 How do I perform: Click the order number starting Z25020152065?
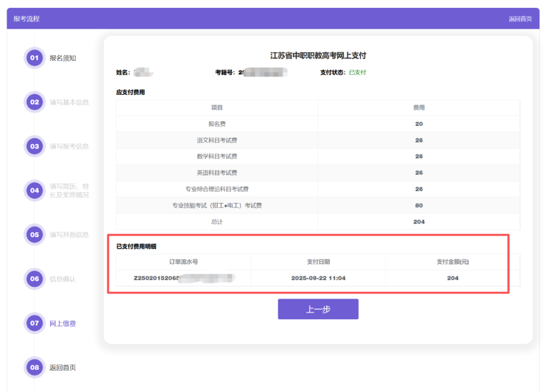(183, 278)
